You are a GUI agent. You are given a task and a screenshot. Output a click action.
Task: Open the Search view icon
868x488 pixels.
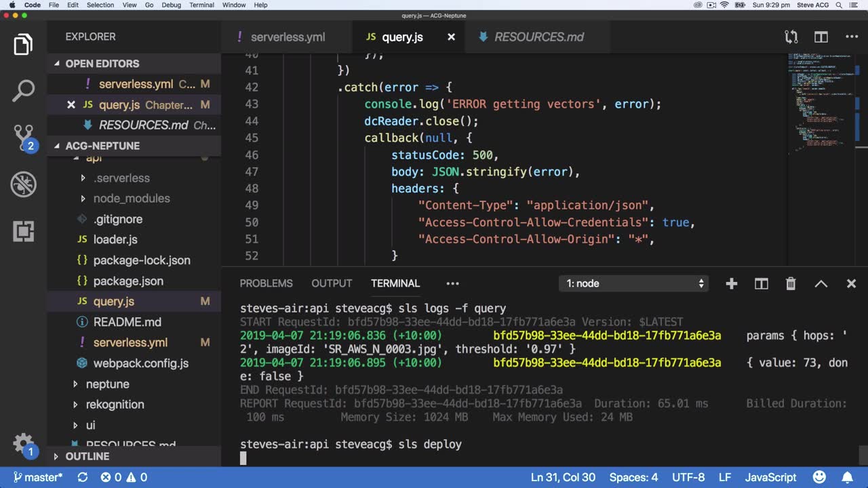(23, 91)
